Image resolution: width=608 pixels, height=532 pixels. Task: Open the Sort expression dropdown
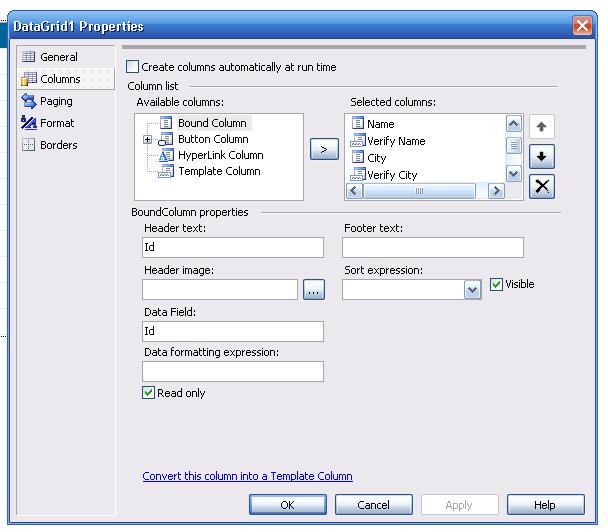[472, 290]
